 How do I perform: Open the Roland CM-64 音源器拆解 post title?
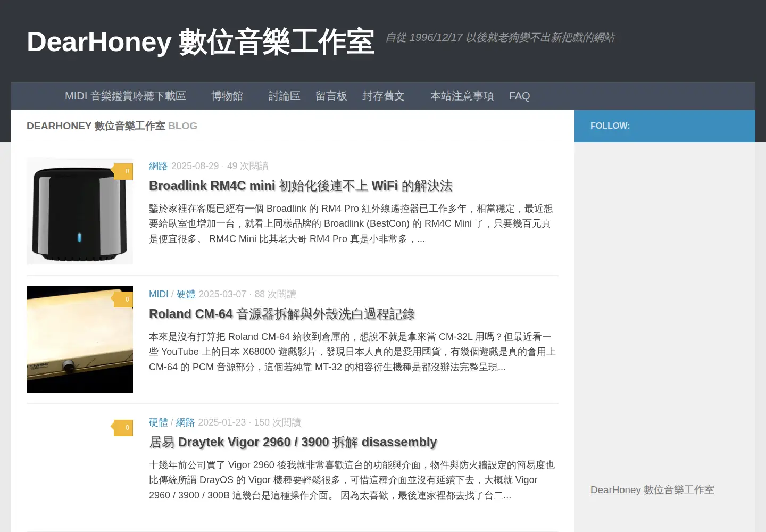pos(282,314)
